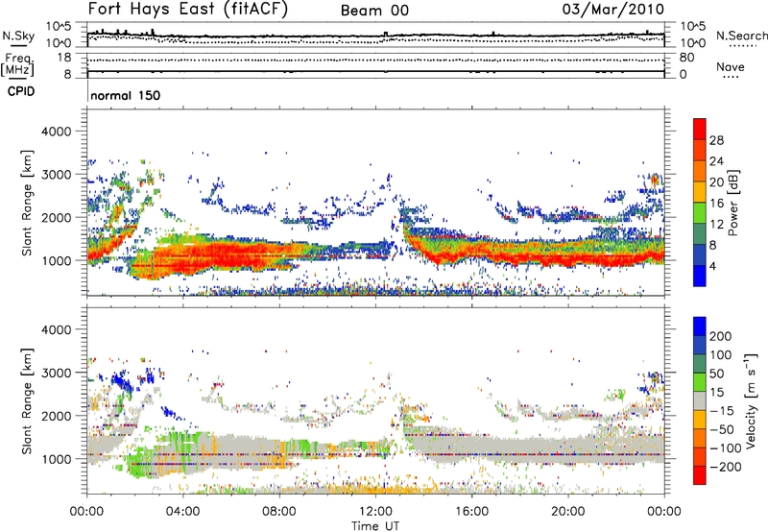
Task: Click the "4000" tick of the power panel
Action: (57, 132)
